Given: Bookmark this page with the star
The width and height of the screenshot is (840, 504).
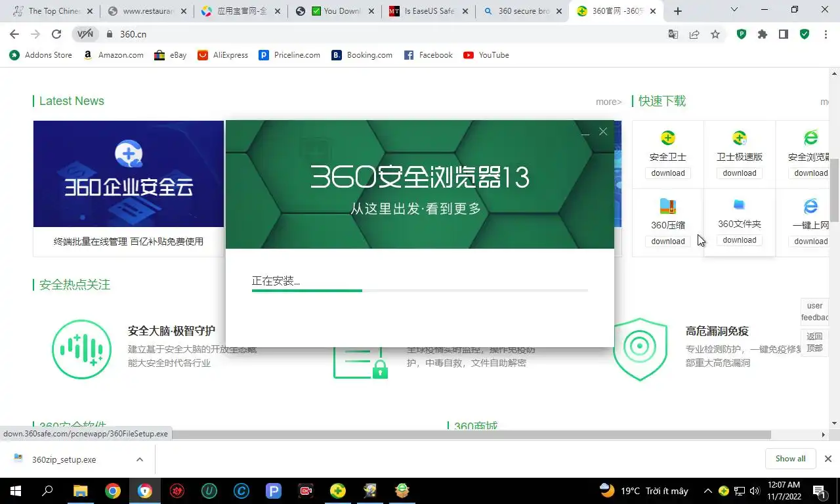Looking at the screenshot, I should click(715, 34).
